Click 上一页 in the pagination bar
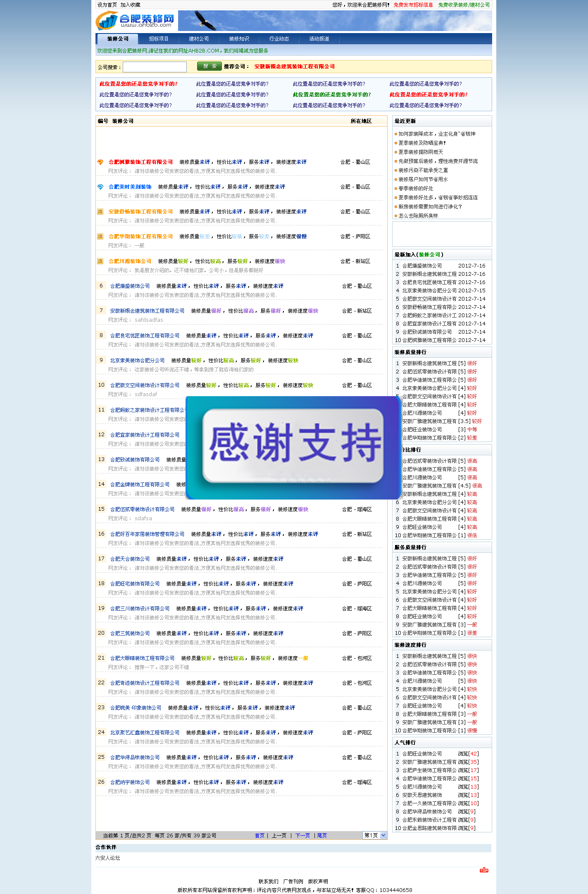This screenshot has height=894, width=588. [279, 835]
